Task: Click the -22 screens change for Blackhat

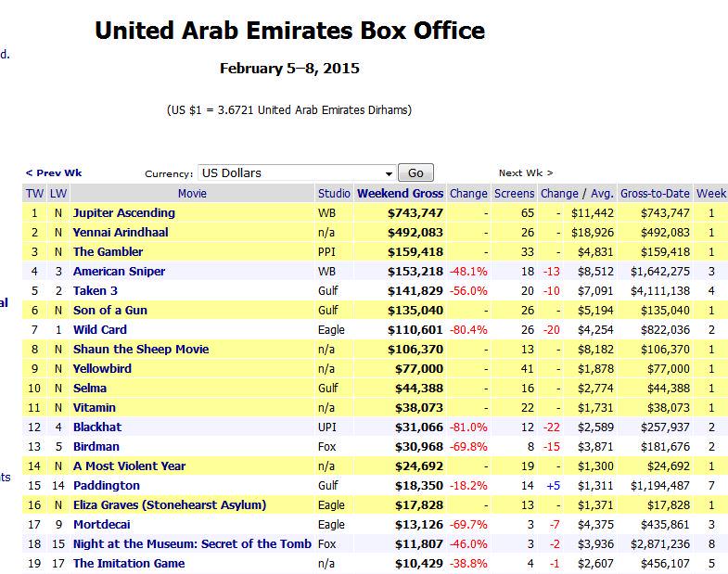Action: [552, 427]
